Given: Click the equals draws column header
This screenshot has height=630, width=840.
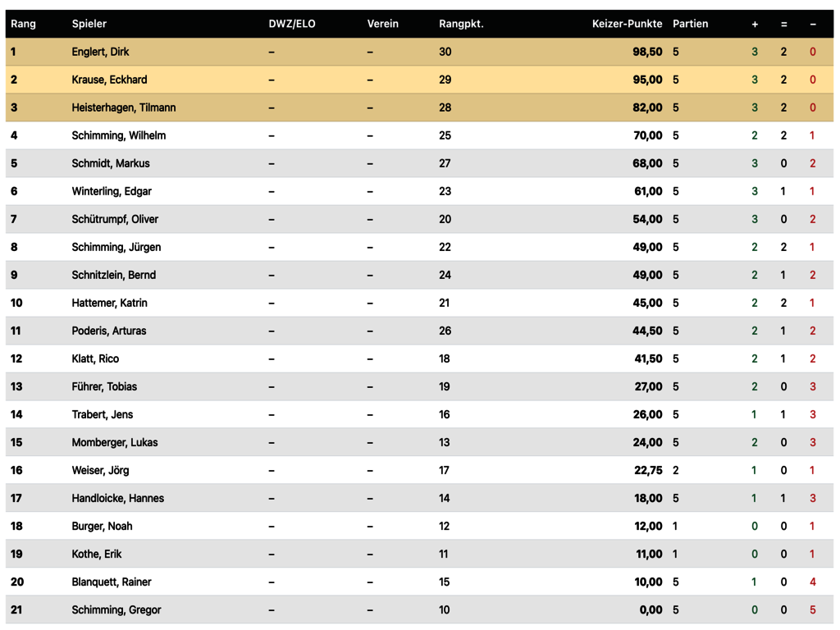Looking at the screenshot, I should (783, 24).
